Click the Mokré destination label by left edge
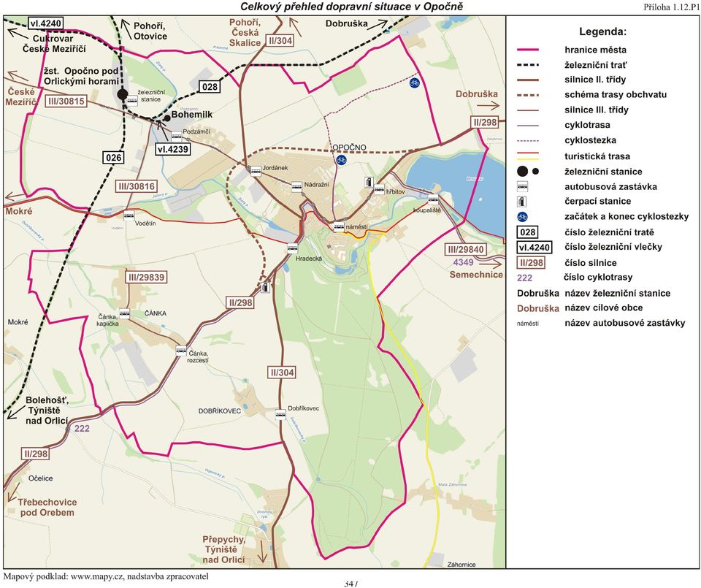This screenshot has height=588, width=701. click(x=19, y=211)
